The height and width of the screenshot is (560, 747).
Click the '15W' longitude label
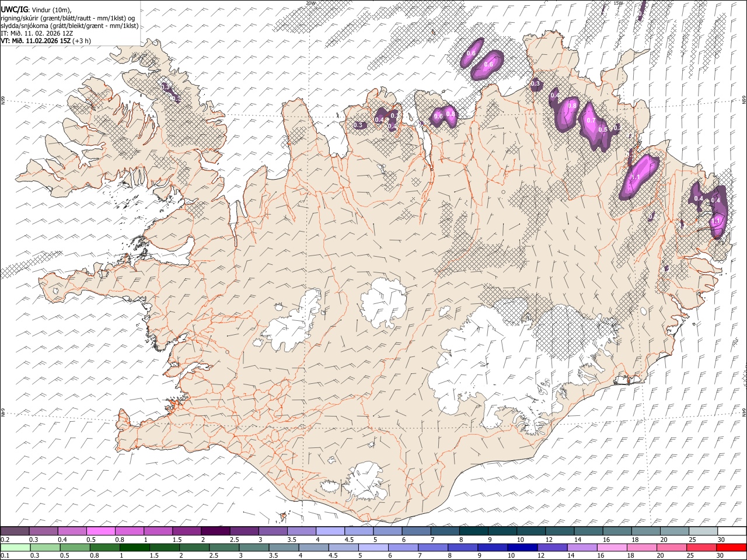[x=618, y=3]
